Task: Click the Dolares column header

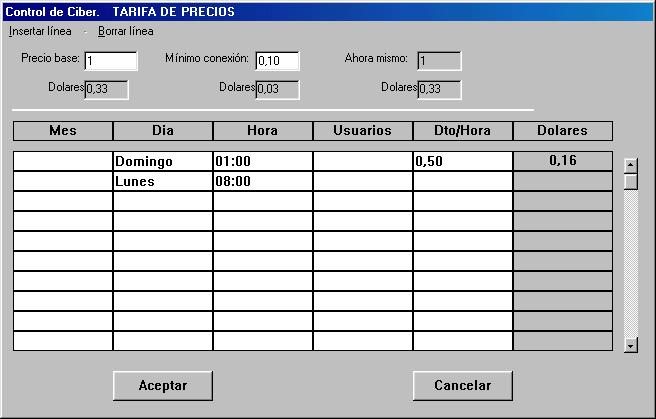Action: pyautogui.click(x=563, y=131)
